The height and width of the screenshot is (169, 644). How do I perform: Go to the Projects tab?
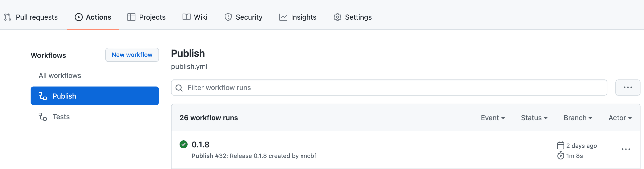pyautogui.click(x=146, y=17)
